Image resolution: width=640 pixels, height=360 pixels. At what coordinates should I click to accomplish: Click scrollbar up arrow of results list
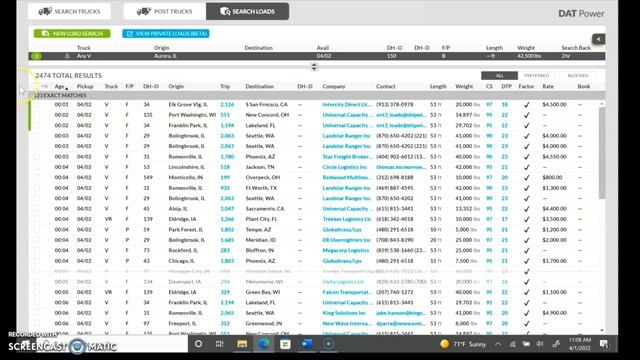tap(602, 104)
